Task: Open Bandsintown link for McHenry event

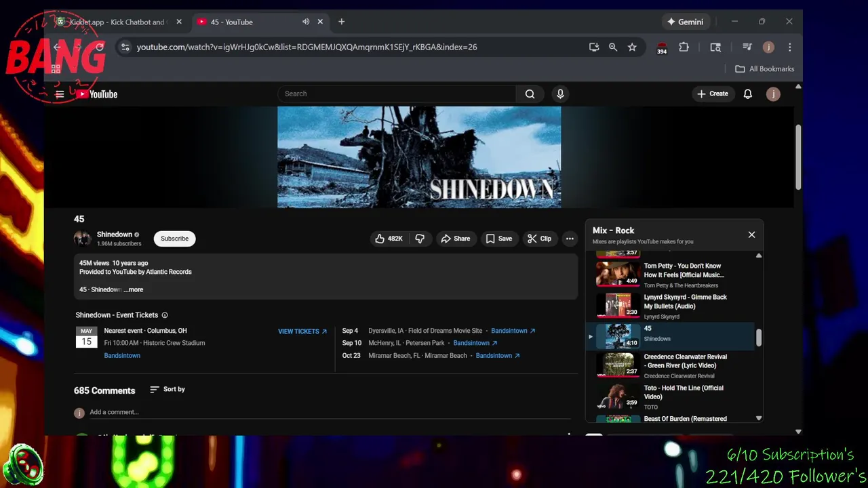Action: pos(475,343)
